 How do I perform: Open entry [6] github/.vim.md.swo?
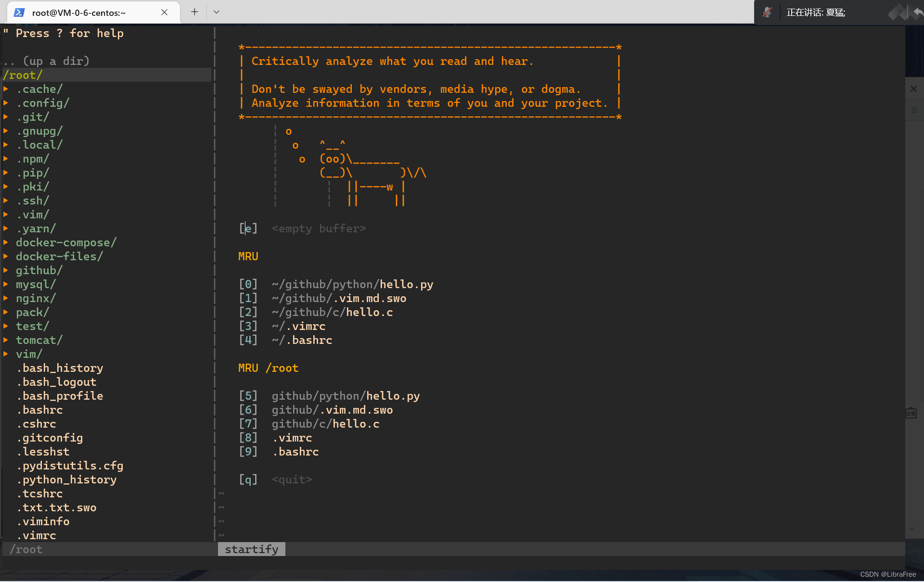point(316,410)
